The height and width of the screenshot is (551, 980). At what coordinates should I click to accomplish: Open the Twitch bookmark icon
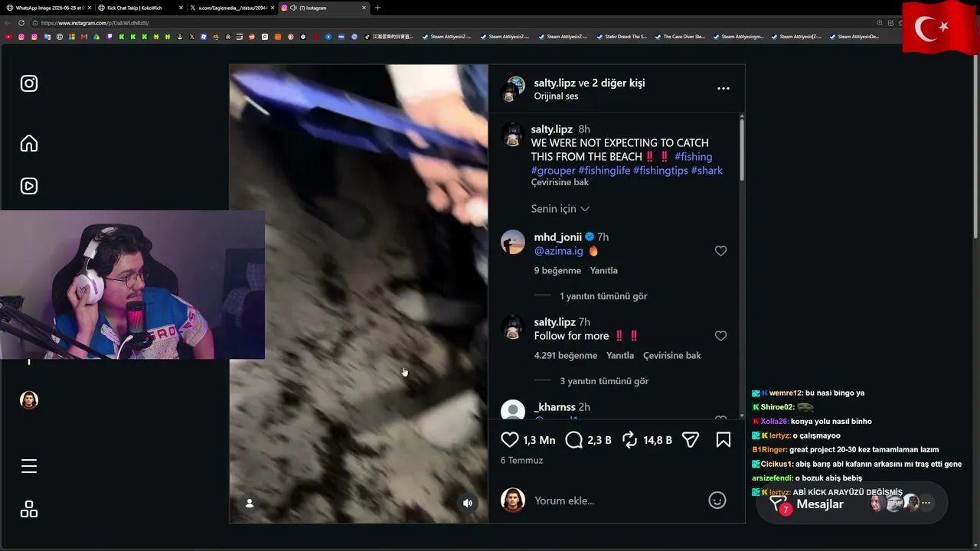click(x=109, y=37)
